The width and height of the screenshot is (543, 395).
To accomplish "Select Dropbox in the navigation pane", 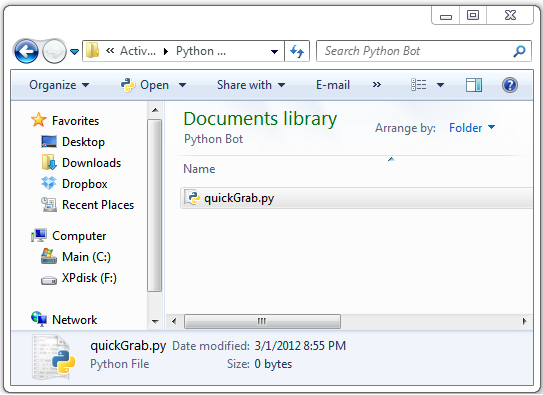I will tap(85, 184).
